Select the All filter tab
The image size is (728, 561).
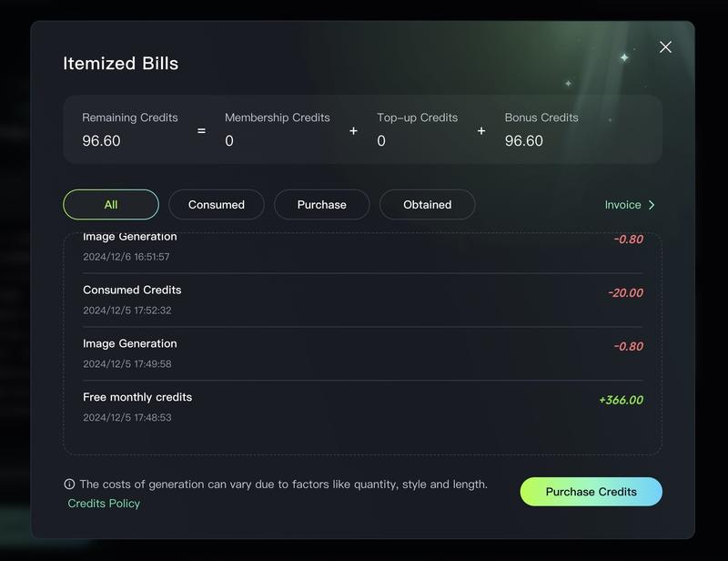[111, 205]
